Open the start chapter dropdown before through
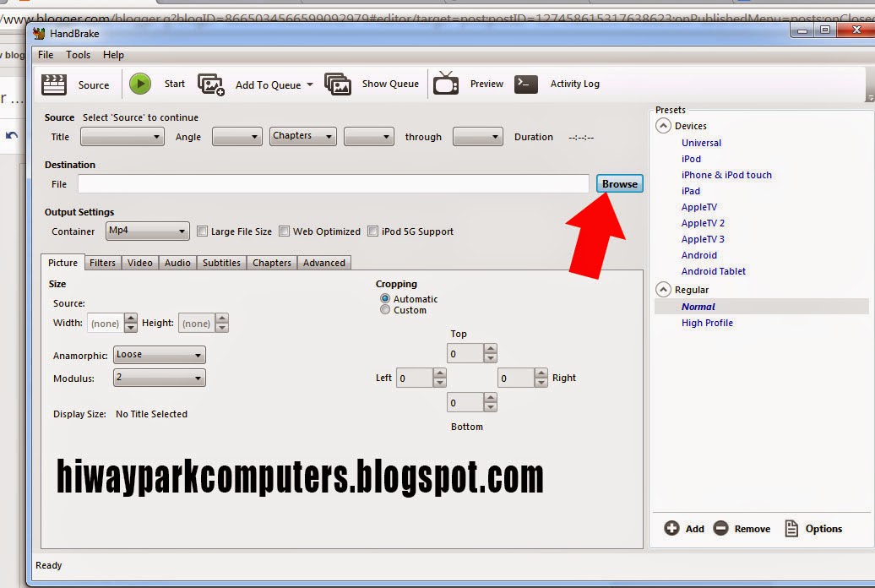 (369, 136)
